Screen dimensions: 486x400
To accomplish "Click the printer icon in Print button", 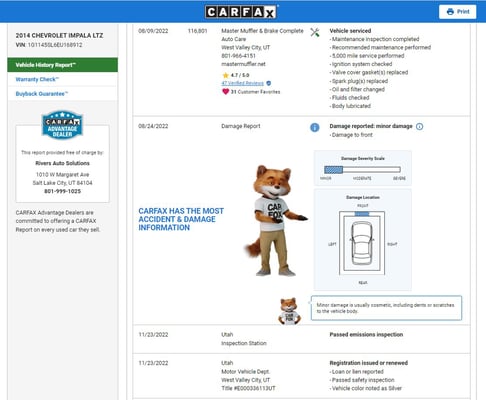I will [x=450, y=12].
